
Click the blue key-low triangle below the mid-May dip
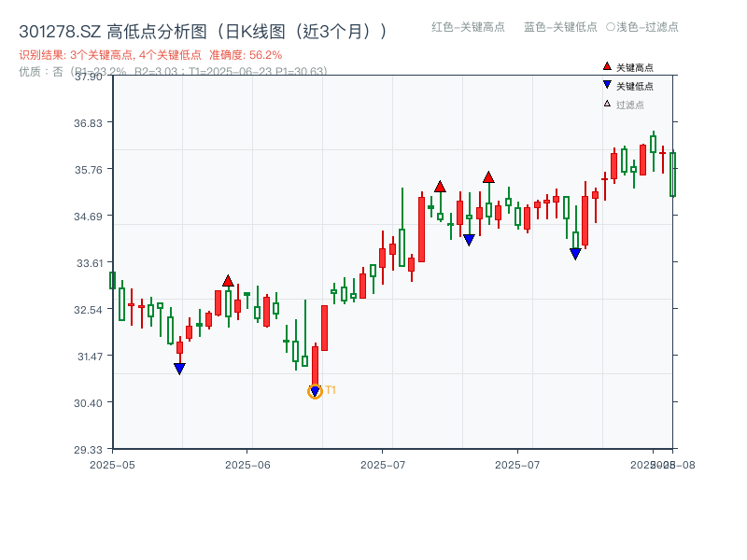[179, 369]
